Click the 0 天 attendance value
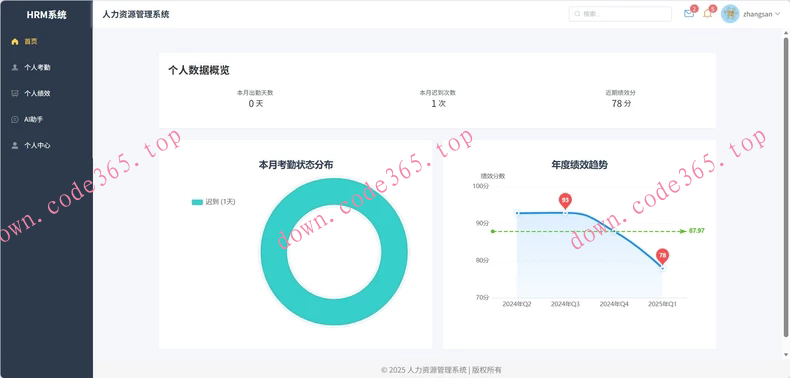790x378 pixels. tap(255, 104)
